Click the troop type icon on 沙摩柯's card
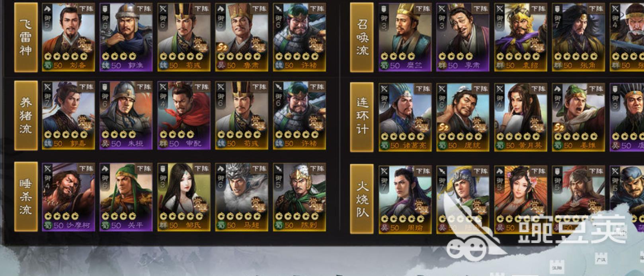 click(x=47, y=169)
